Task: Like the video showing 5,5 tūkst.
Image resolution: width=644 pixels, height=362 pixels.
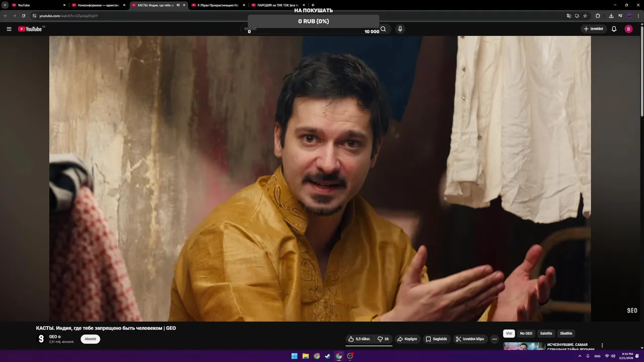Action: (x=359, y=339)
